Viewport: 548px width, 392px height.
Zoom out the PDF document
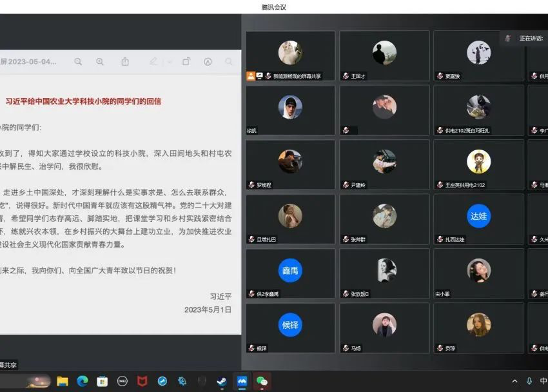(x=78, y=61)
